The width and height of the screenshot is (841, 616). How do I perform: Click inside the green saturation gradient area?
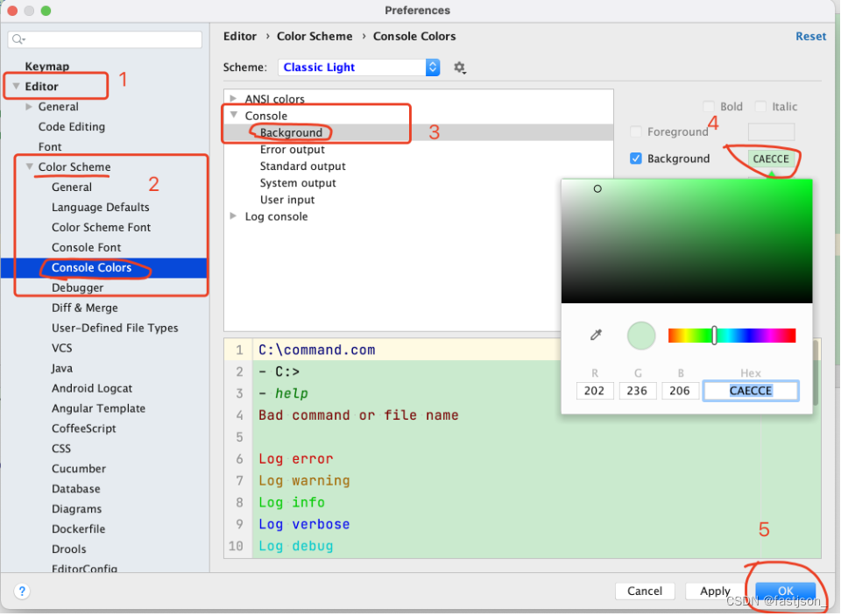click(x=687, y=241)
